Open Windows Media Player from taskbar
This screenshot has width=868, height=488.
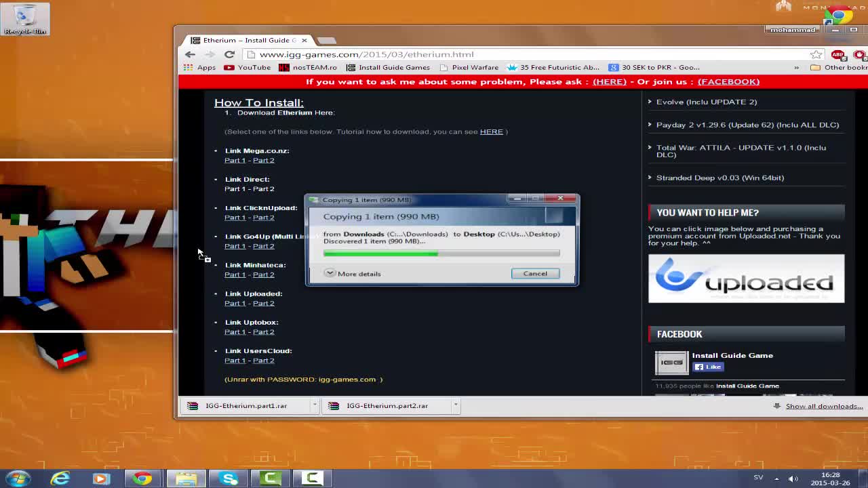101,479
